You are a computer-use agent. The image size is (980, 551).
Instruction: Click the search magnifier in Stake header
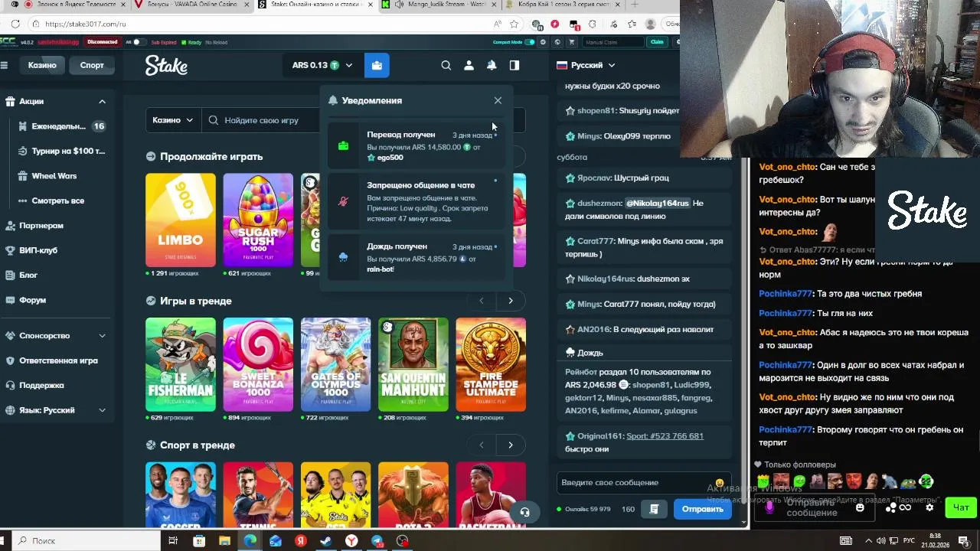(x=446, y=65)
